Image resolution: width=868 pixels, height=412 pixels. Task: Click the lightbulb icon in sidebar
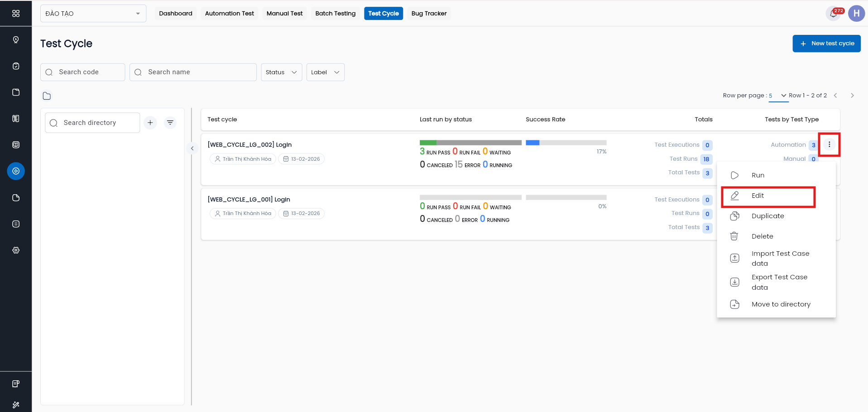pos(16,40)
